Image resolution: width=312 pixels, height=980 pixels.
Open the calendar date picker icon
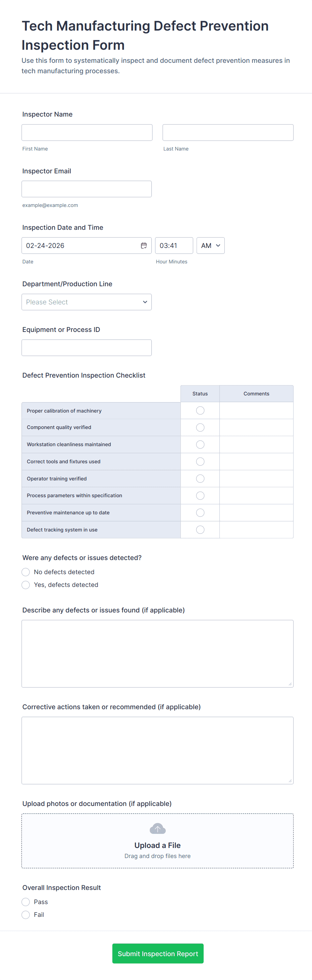click(144, 246)
